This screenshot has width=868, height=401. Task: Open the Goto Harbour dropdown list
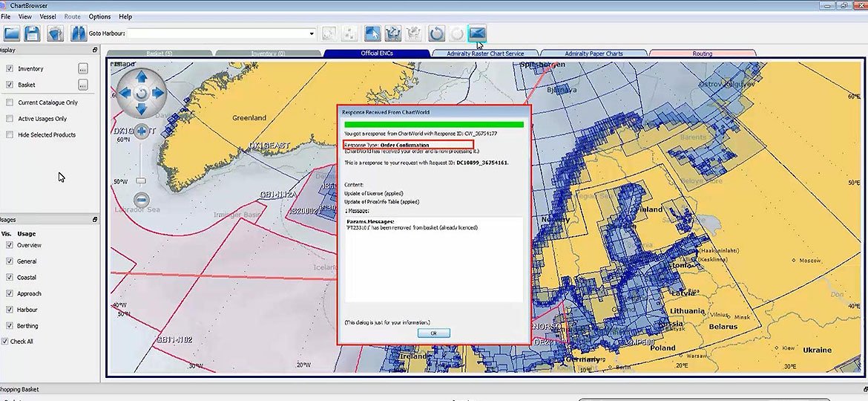(312, 33)
